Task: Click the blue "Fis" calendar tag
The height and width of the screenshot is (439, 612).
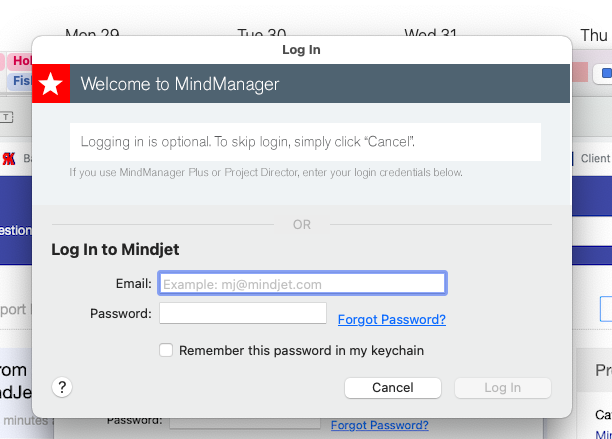Action: click(x=19, y=81)
